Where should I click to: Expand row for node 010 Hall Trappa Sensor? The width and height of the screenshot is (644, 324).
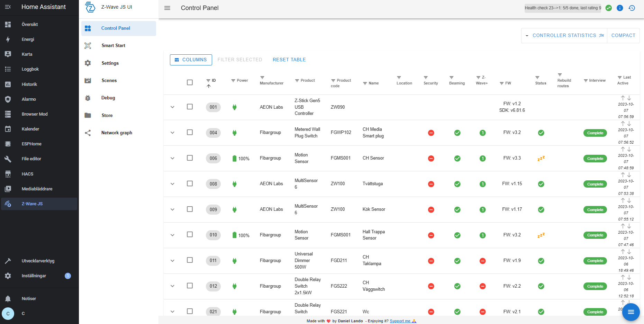tap(172, 235)
